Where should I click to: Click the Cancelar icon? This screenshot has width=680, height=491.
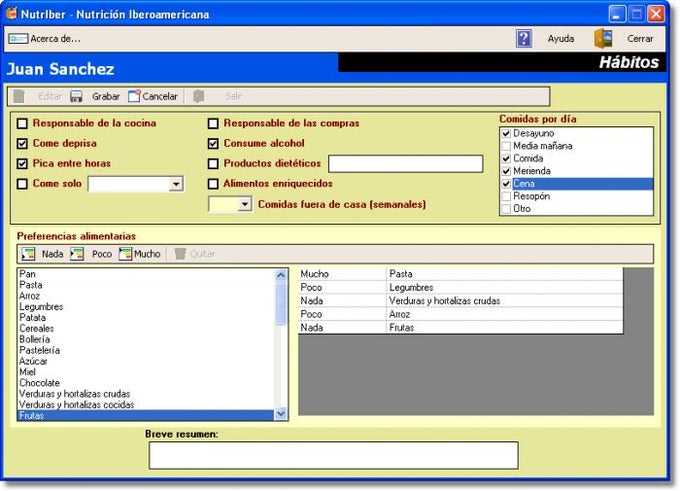pos(134,96)
